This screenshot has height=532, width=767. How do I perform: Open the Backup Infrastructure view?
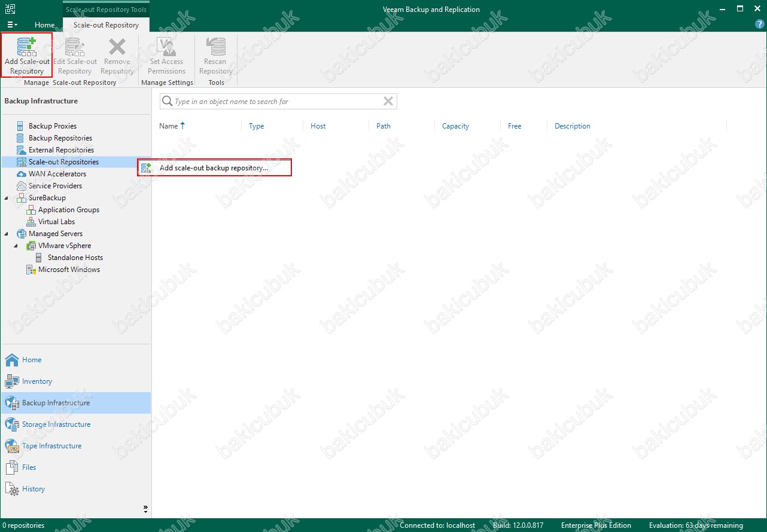pos(76,403)
